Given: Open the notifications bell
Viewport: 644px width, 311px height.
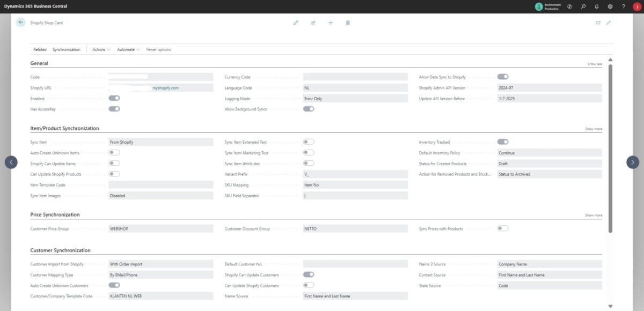Looking at the screenshot, I should tap(597, 6).
